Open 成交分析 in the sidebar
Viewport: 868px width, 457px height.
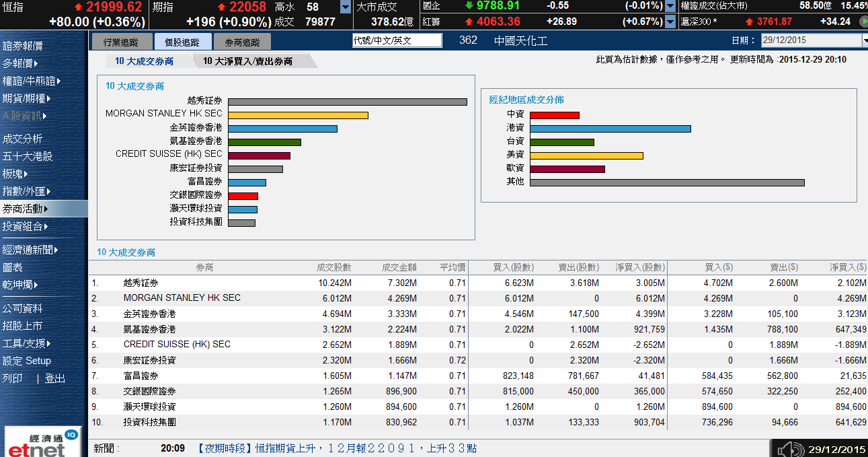point(23,139)
